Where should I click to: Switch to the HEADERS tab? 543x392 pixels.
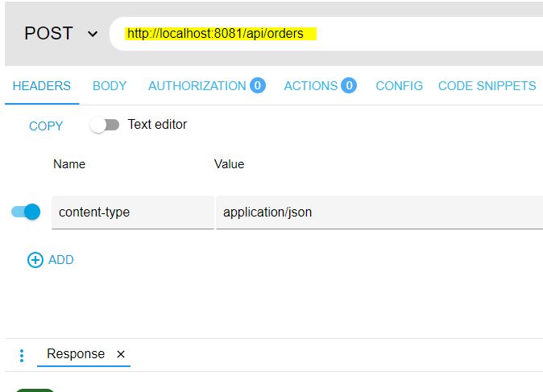pyautogui.click(x=41, y=86)
